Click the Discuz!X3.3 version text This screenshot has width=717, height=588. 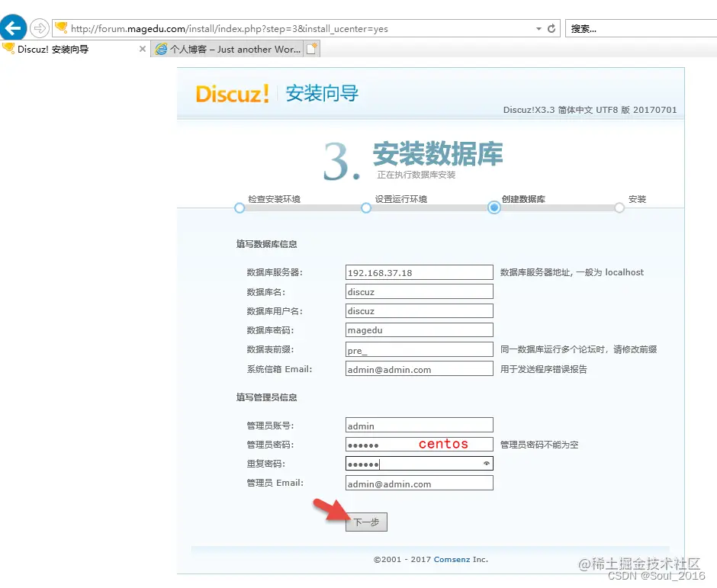[590, 110]
